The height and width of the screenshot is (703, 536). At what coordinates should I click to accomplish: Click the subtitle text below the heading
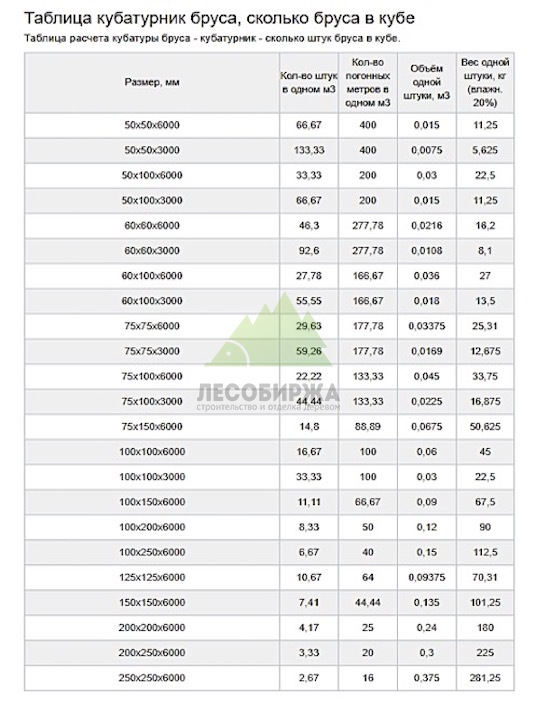(x=212, y=38)
